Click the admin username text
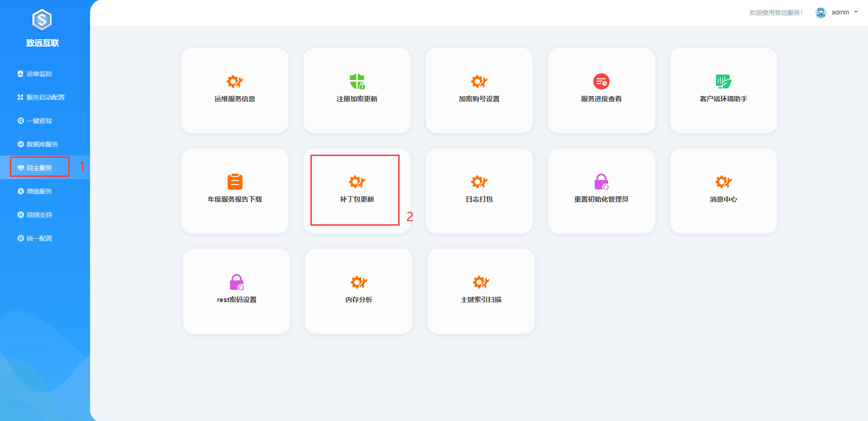Screen dimensions: 868x421 point(840,12)
